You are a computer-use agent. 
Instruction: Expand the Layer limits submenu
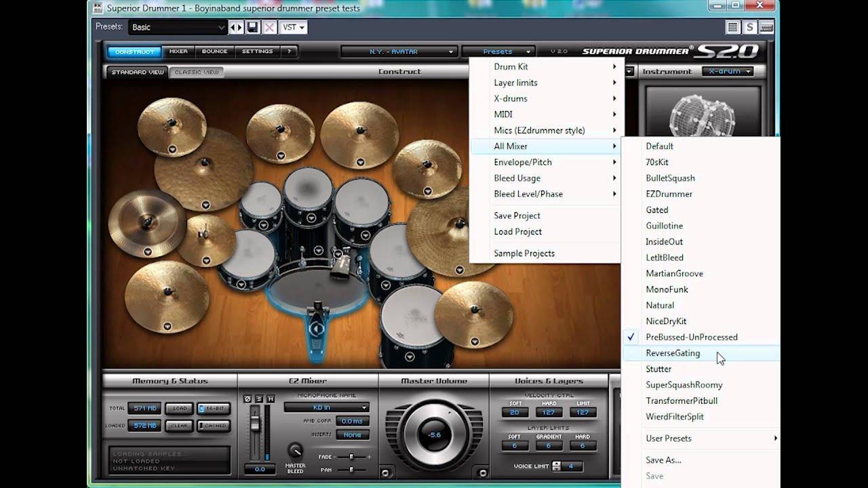pos(545,83)
